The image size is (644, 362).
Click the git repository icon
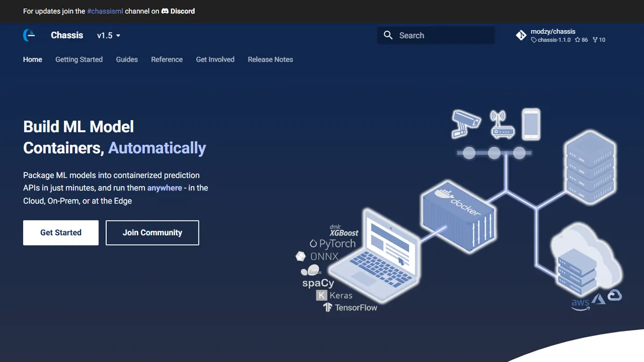(x=521, y=35)
